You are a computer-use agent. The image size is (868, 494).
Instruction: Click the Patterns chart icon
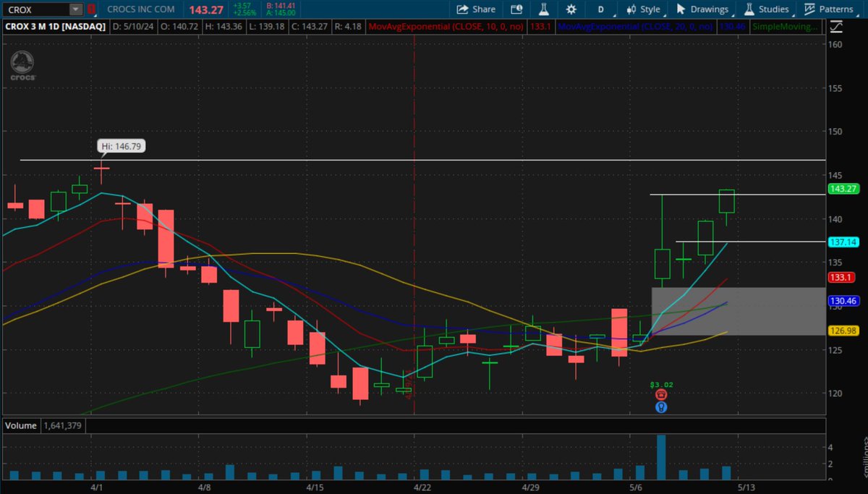point(811,9)
